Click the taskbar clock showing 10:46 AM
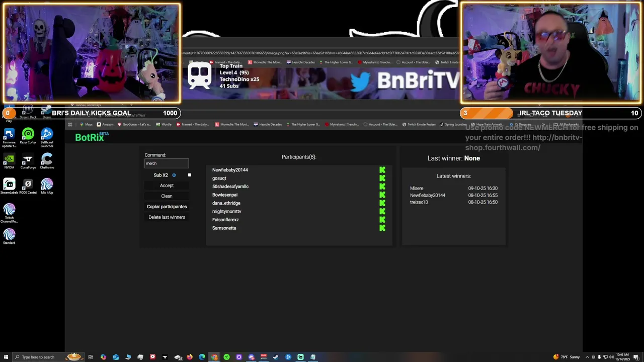The width and height of the screenshot is (644, 362). (x=622, y=357)
